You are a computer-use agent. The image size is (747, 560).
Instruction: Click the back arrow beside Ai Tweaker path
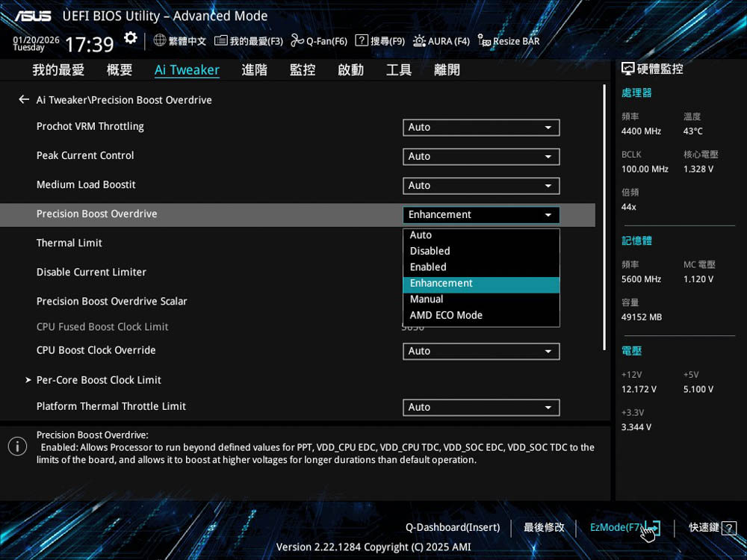(x=24, y=99)
